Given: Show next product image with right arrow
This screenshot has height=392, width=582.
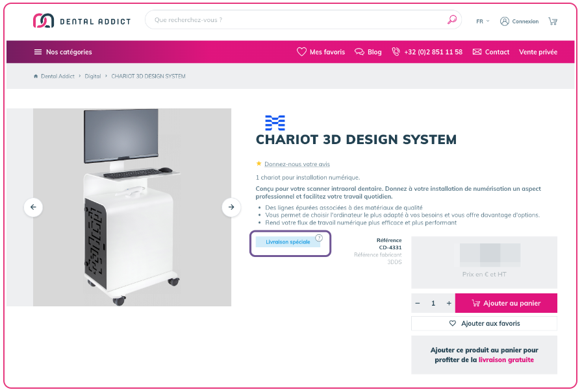Looking at the screenshot, I should click(x=231, y=207).
